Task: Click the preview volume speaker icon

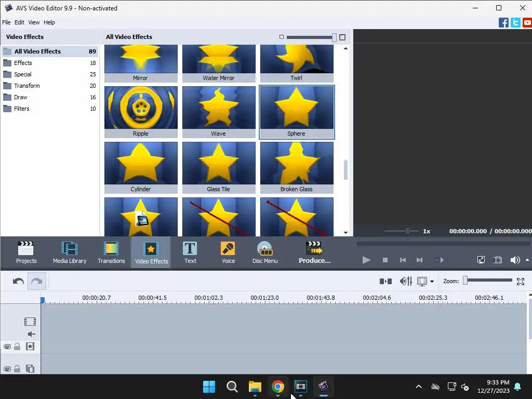Action: coord(515,260)
